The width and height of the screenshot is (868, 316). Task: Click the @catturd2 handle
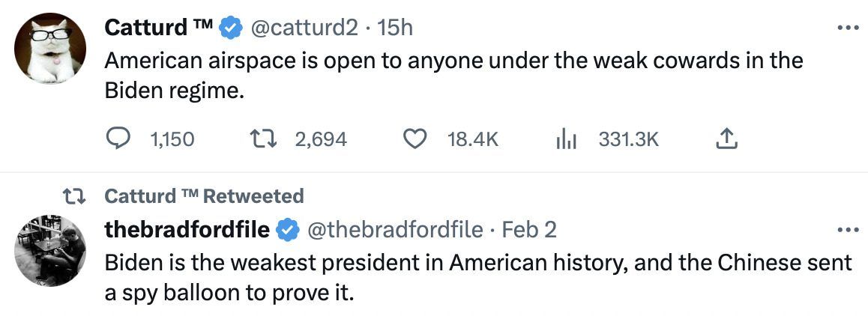pos(304,28)
